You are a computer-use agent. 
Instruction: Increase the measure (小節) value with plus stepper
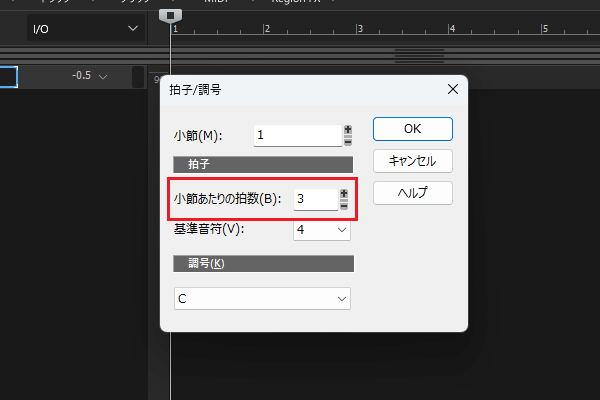[x=348, y=129]
